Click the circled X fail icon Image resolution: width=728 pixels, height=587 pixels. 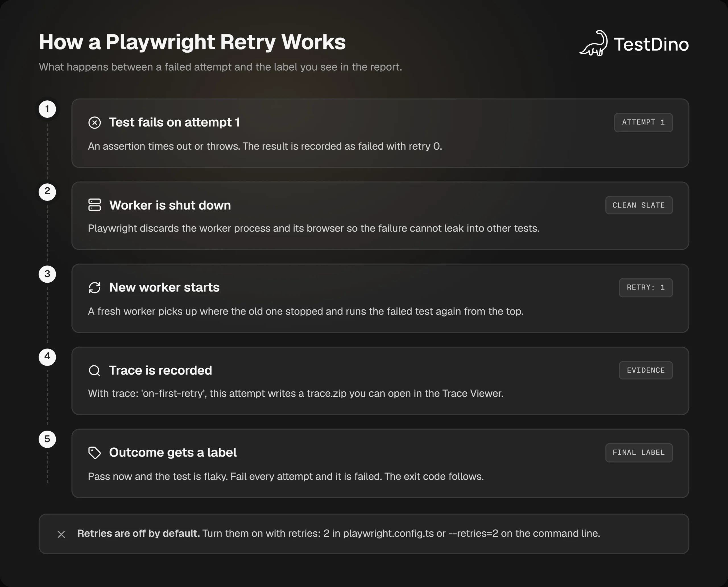click(95, 122)
